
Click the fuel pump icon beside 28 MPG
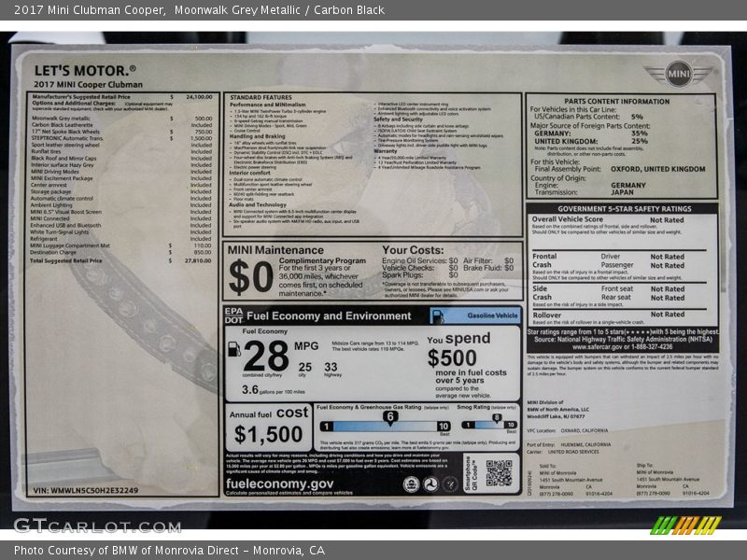233,349
